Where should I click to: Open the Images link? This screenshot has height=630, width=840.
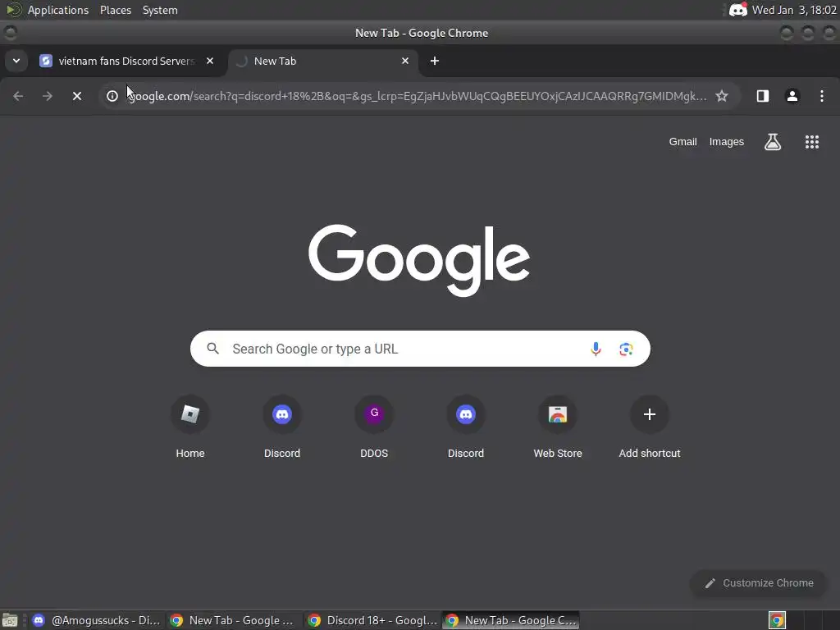pyautogui.click(x=727, y=142)
